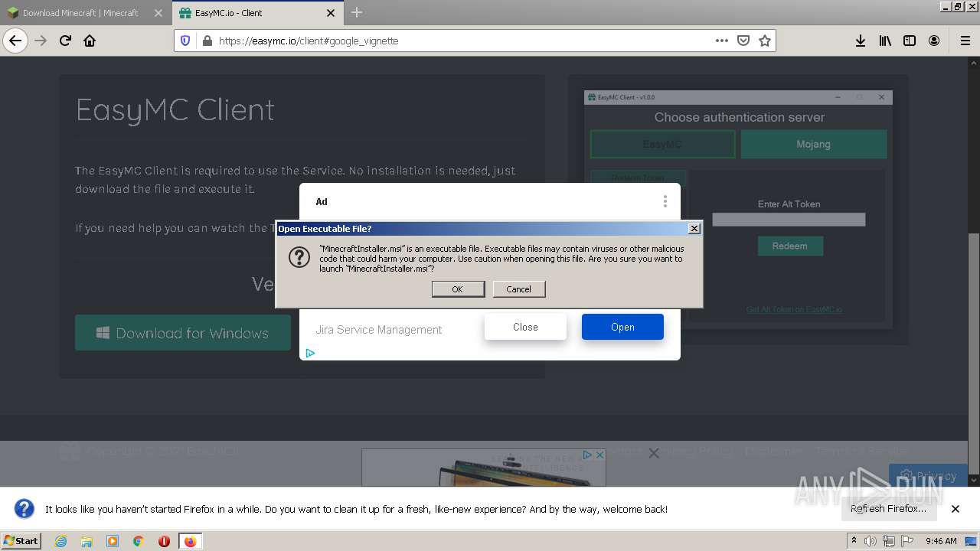Click Open on the Jira ad
Screen dimensions: 980x551
(x=622, y=327)
